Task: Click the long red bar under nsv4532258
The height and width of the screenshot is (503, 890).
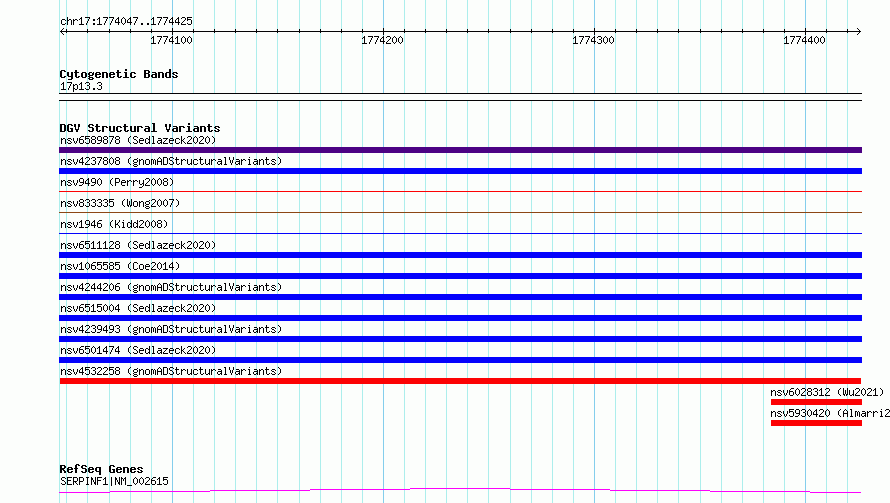Action: (460, 381)
